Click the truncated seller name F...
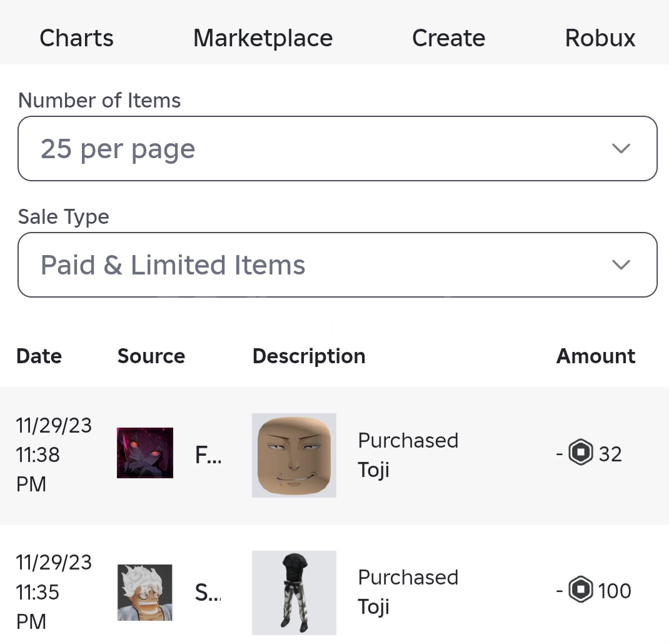Viewport: 669px width, 644px height. pos(208,456)
